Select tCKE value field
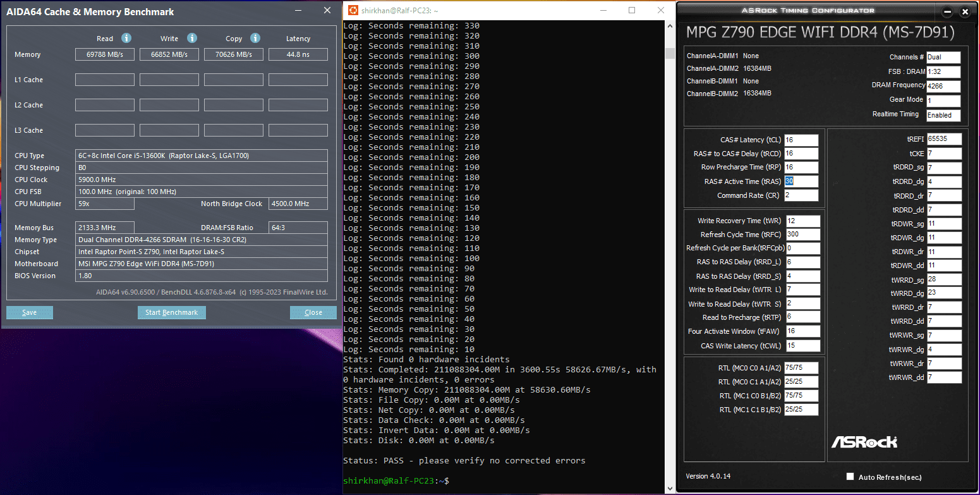The width and height of the screenshot is (980, 495). pyautogui.click(x=944, y=154)
